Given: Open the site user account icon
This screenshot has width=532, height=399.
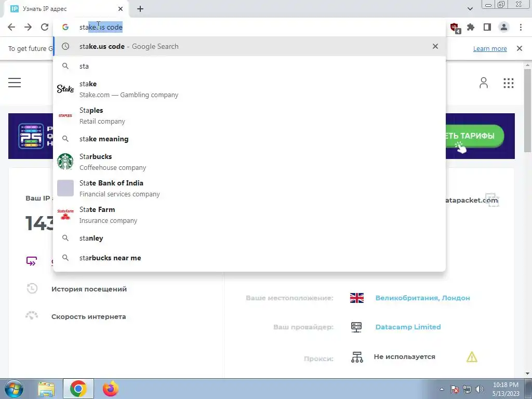Looking at the screenshot, I should (484, 83).
